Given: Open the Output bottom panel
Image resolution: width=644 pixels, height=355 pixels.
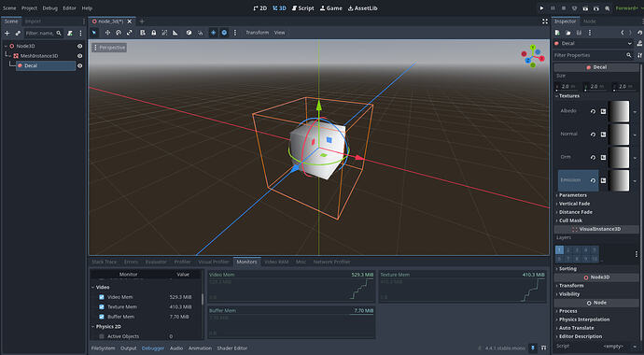Looking at the screenshot, I should [x=128, y=348].
